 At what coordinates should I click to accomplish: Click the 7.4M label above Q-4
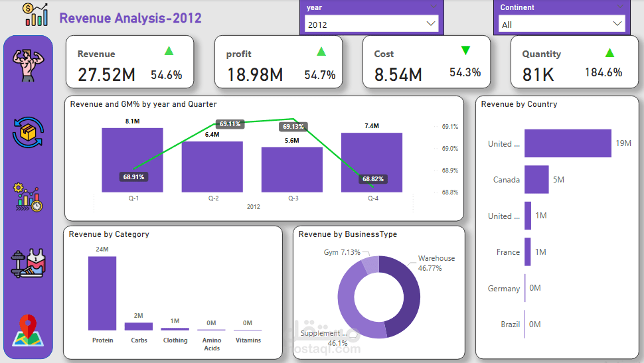click(372, 126)
